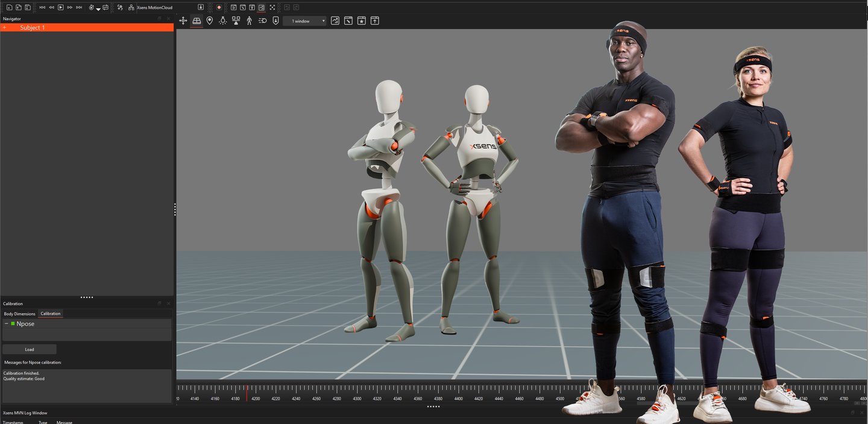868x424 pixels.
Task: Open the star favorites window icon
Action: point(362,21)
